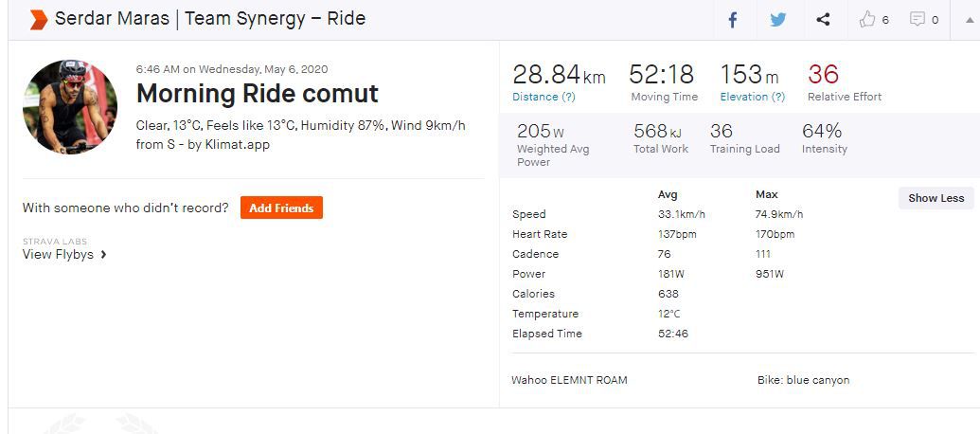Click the Wahoo ELEMNT ROAM device text
Viewport: 980px width, 434px height.
click(569, 380)
